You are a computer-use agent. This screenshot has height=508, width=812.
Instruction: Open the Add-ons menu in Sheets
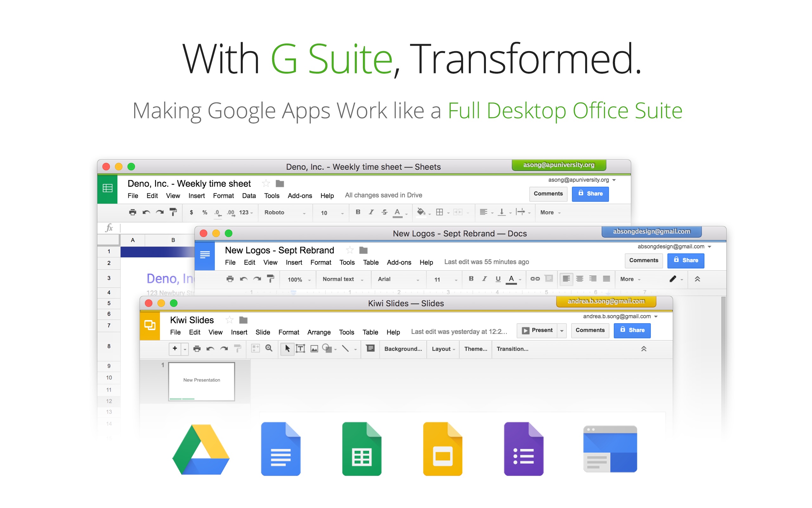tap(300, 196)
